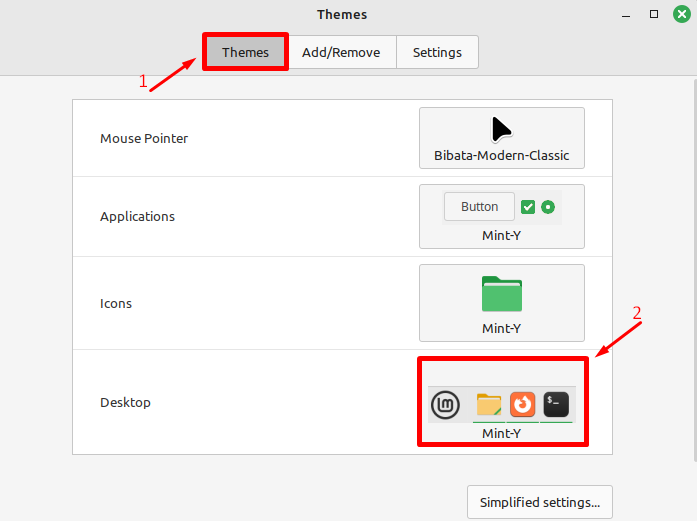Click the green checkbox in Applications preview
The height and width of the screenshot is (521, 697).
tap(528, 207)
